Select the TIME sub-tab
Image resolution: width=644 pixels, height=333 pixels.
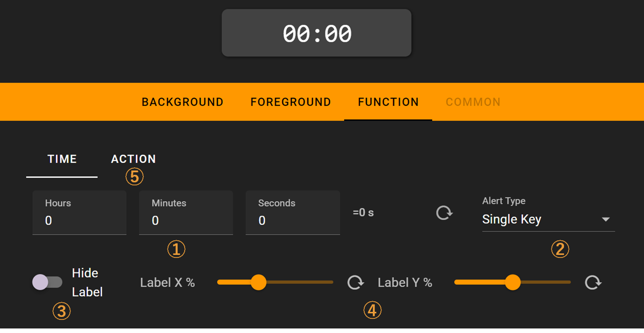click(x=62, y=159)
